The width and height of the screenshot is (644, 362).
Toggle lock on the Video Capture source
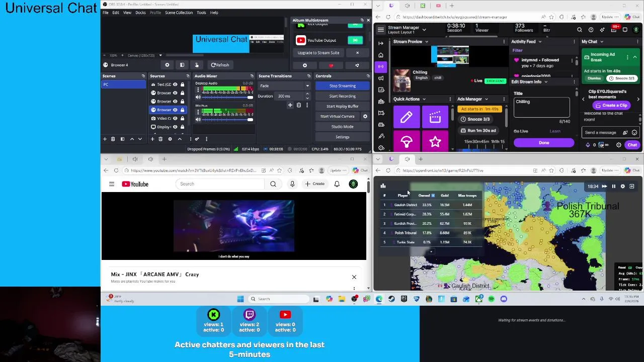point(182,118)
